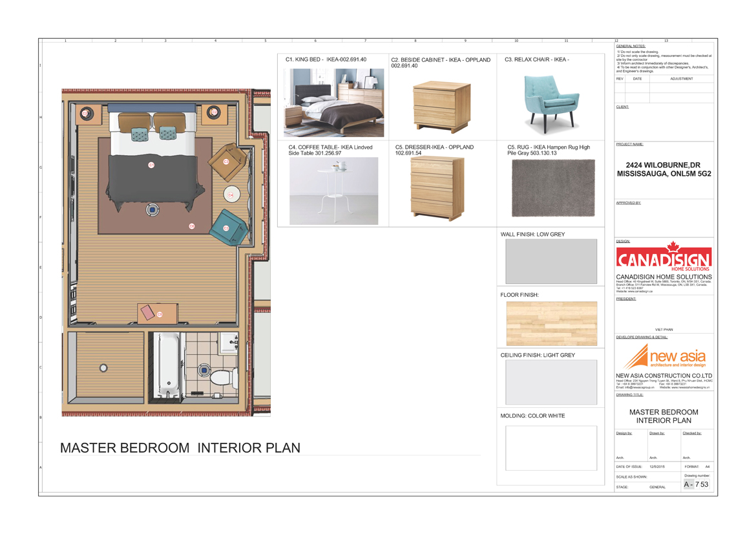The image size is (756, 534).
Task: Click the C4 round coffee table in plan
Action: pos(231,194)
